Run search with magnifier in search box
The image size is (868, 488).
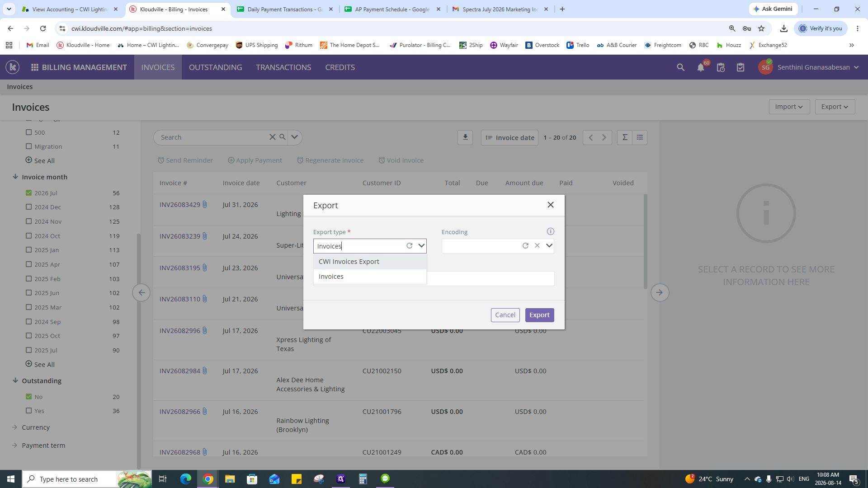coord(283,137)
